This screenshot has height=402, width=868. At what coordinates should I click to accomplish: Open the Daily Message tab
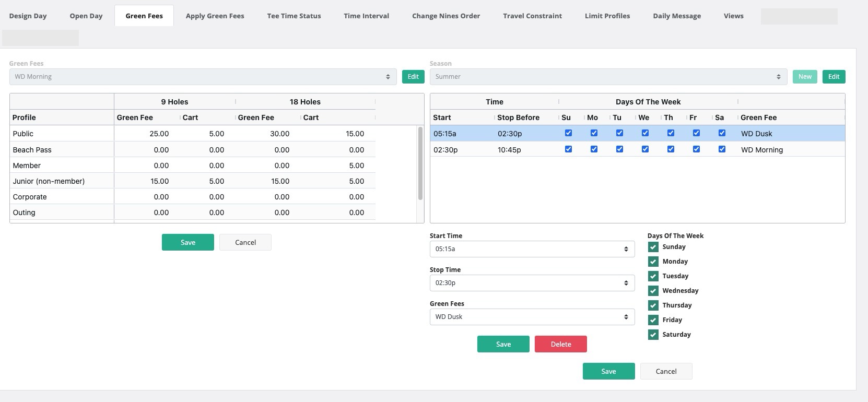(x=677, y=16)
